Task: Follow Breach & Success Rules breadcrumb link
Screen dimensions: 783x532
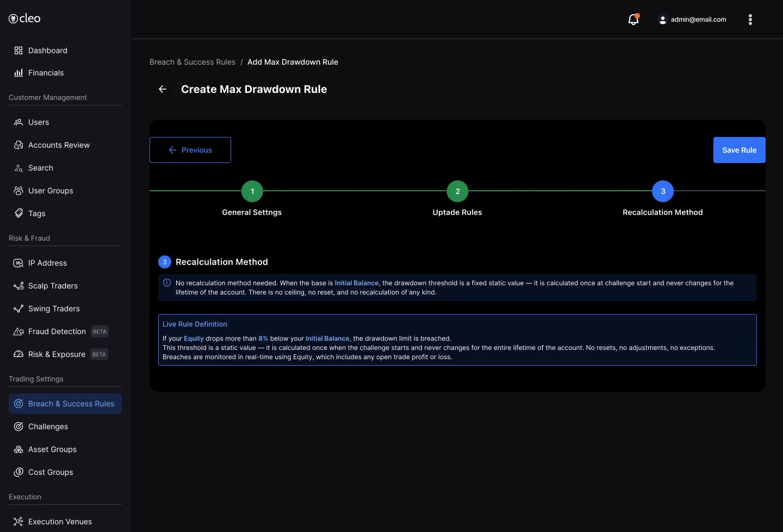Action: click(x=192, y=62)
